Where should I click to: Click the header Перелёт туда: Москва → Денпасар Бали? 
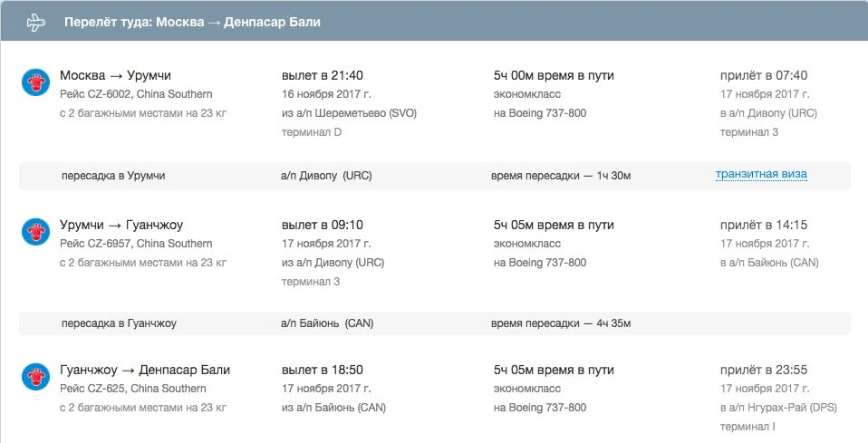tap(192, 22)
